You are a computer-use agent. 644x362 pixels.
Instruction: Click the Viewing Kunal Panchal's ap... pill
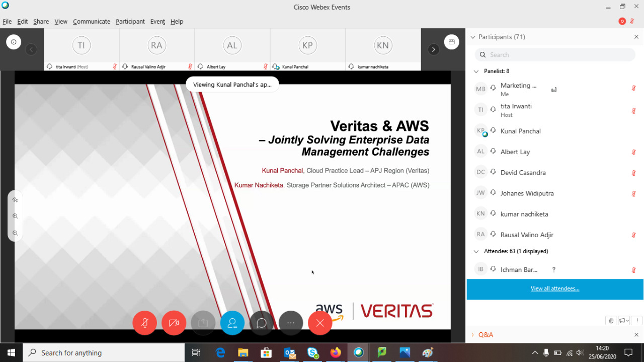coord(232,85)
